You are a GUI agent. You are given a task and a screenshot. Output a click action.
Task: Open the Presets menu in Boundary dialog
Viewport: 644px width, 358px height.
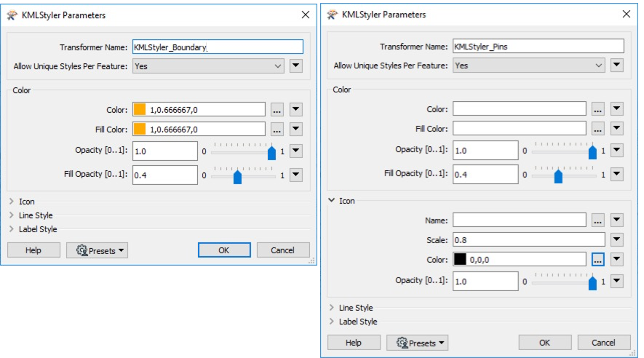[x=97, y=250]
